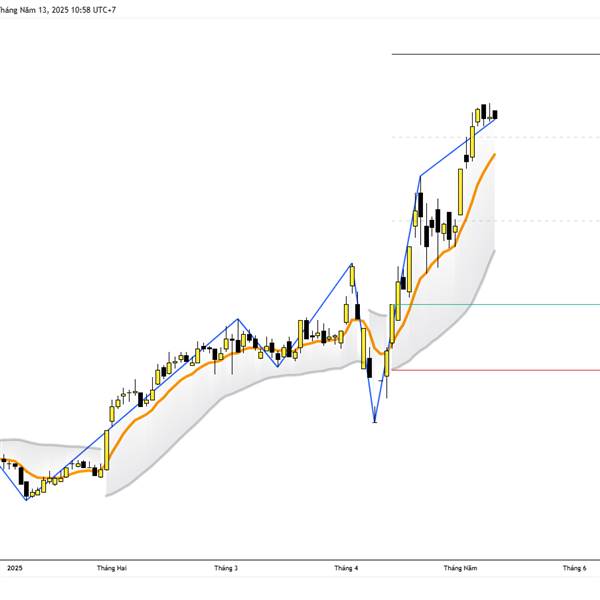
Task: Click the 'Tháng 4' time axis label
Action: [346, 568]
